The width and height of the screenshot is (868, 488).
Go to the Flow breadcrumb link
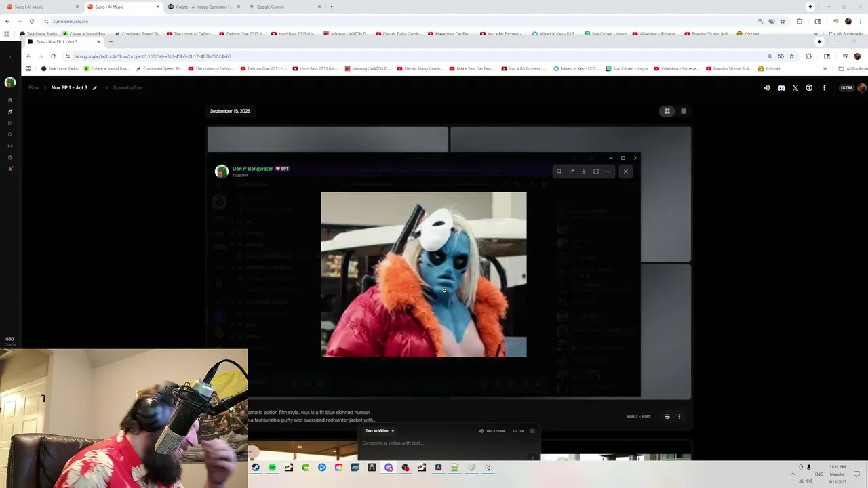click(33, 87)
